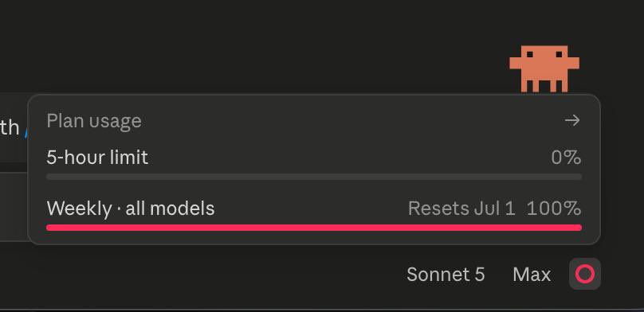Click the mascot's left arm
Viewport: 644px width, 312px height.
(x=516, y=63)
